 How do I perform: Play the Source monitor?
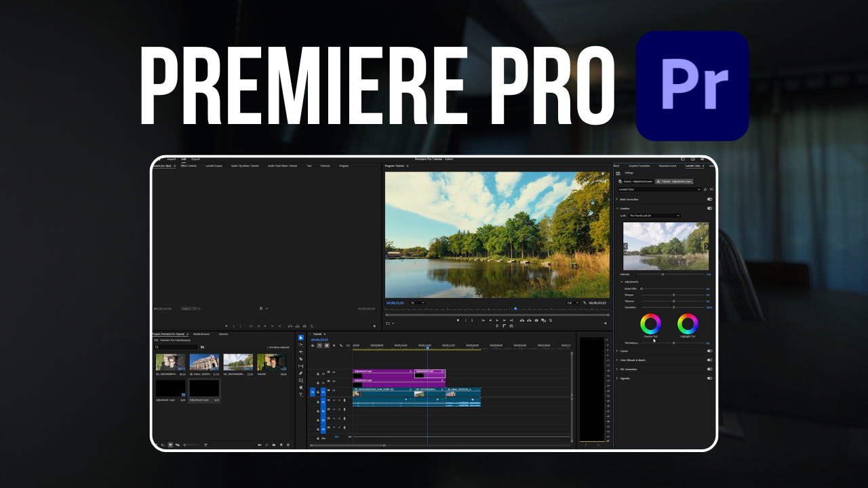click(x=265, y=326)
